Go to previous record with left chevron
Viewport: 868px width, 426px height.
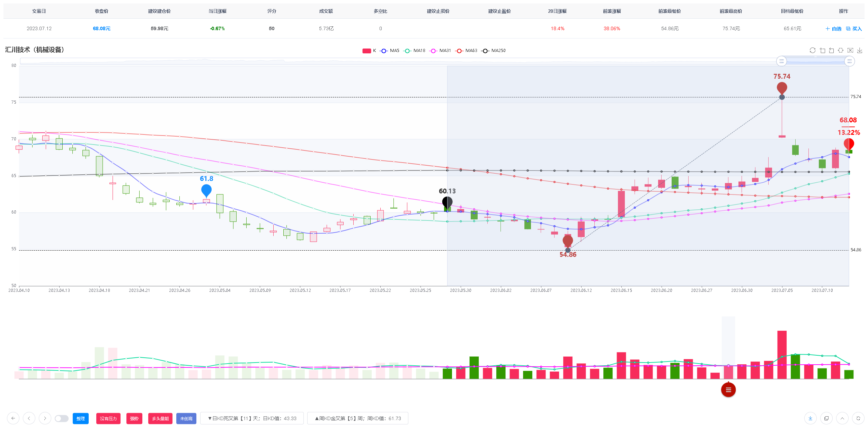tap(29, 418)
